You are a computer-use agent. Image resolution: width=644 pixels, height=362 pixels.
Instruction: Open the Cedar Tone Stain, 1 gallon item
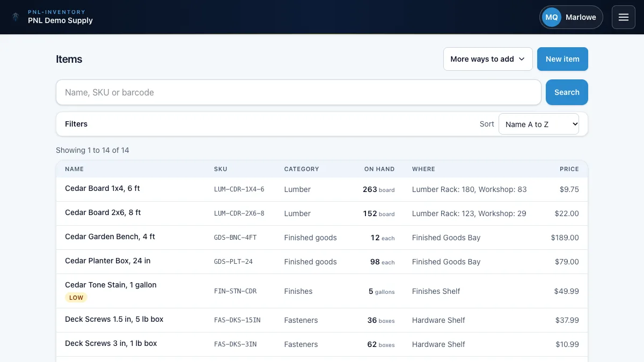coord(111,285)
